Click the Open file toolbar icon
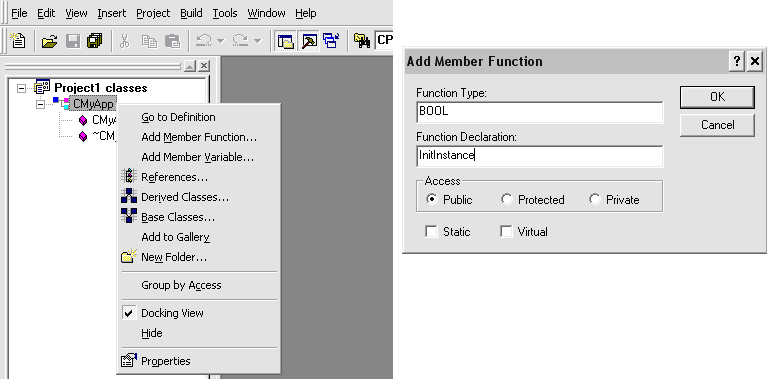 coord(49,41)
